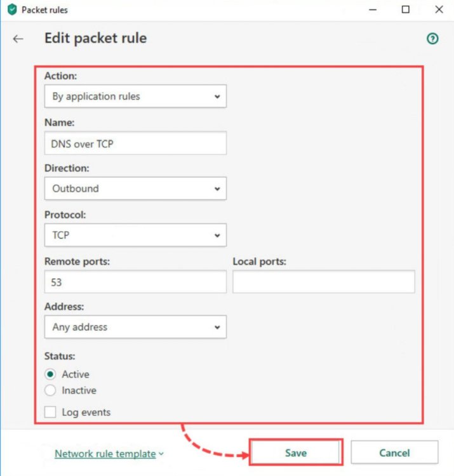Screen dimensions: 454x476
Task: Open help via question mark icon
Action: (432, 39)
